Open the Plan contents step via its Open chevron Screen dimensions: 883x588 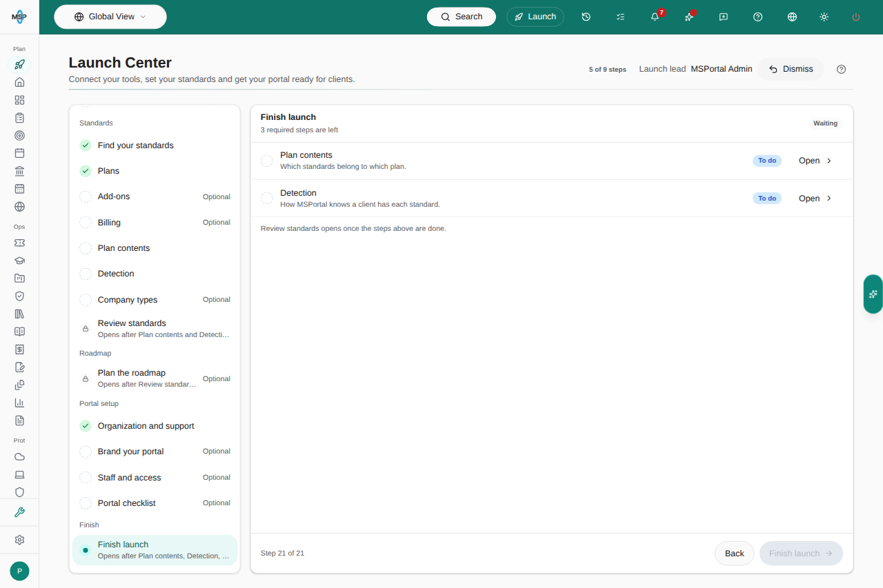coord(816,161)
